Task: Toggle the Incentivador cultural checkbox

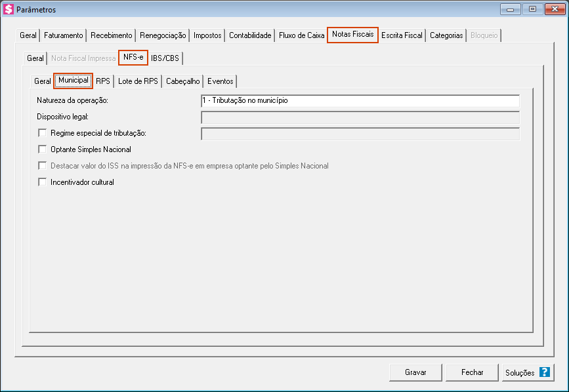Action: point(43,182)
